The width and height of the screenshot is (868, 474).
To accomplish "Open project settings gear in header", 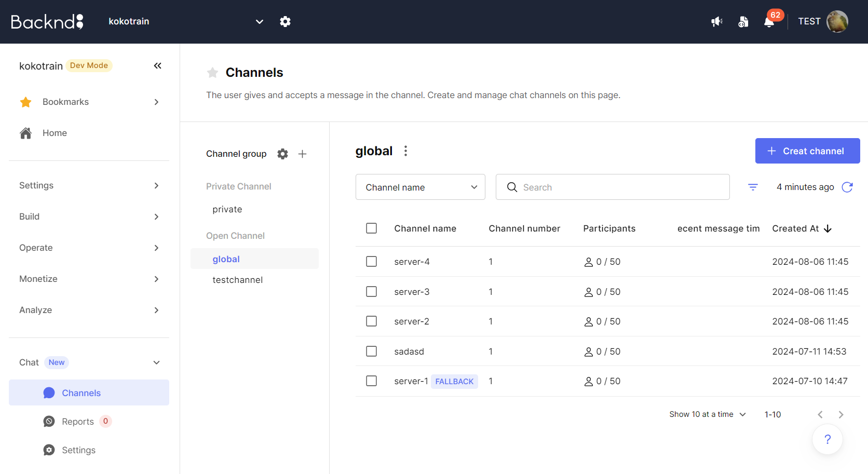I will tap(285, 21).
